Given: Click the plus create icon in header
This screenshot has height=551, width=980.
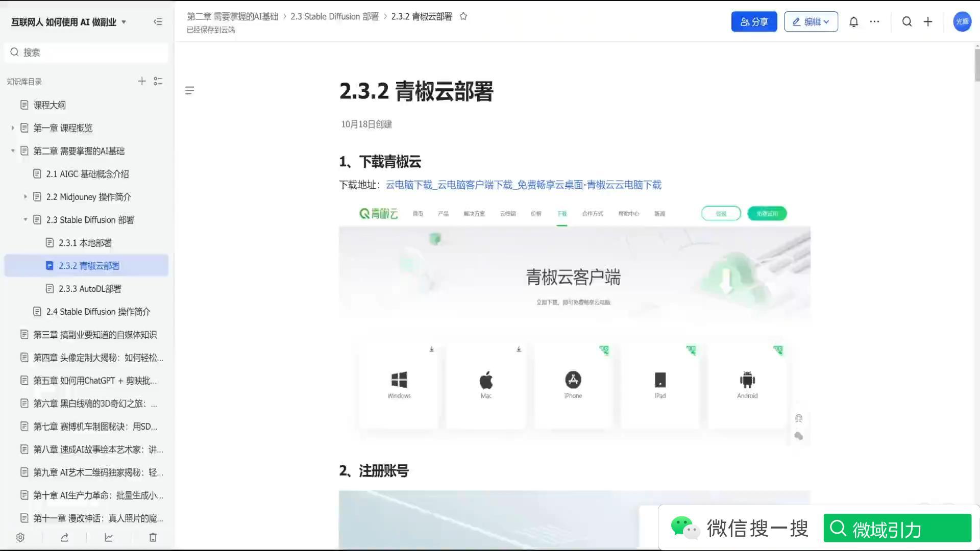Looking at the screenshot, I should pos(928,21).
